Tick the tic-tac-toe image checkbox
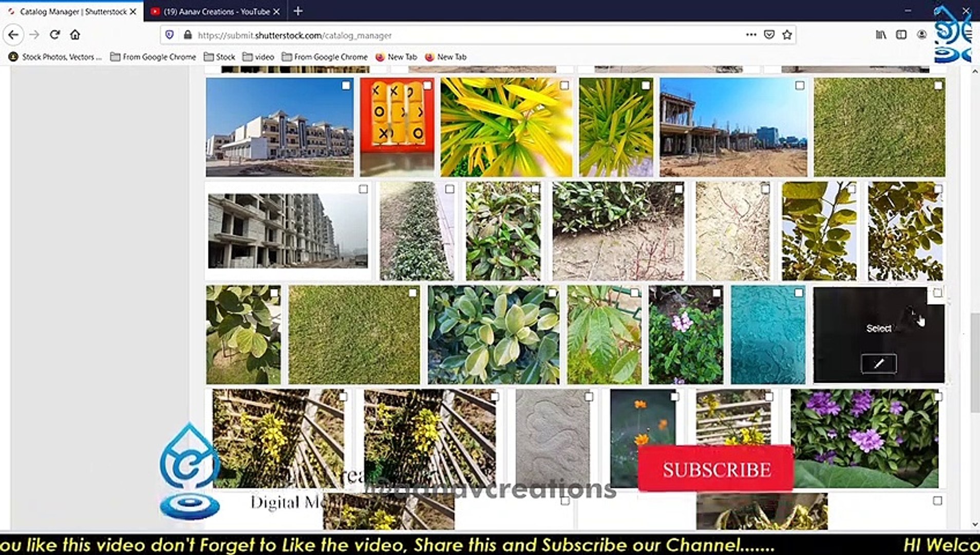 pyautogui.click(x=427, y=85)
